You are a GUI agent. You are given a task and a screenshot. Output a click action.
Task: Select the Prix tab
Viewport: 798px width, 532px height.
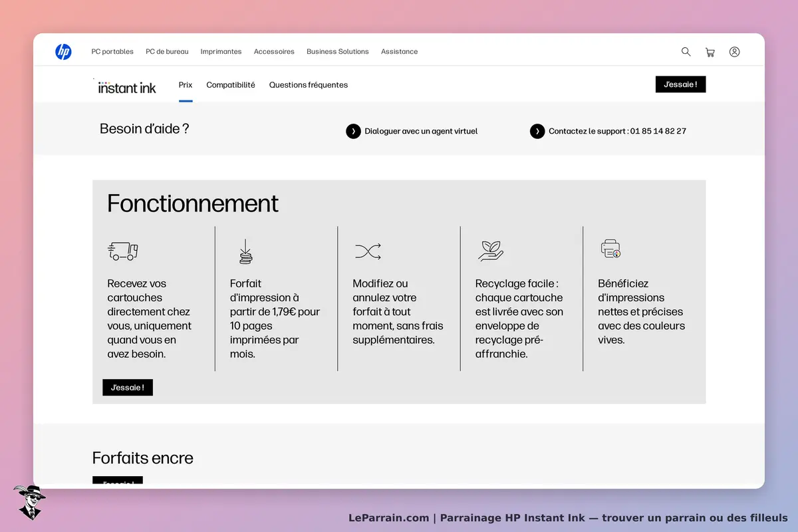(186, 85)
